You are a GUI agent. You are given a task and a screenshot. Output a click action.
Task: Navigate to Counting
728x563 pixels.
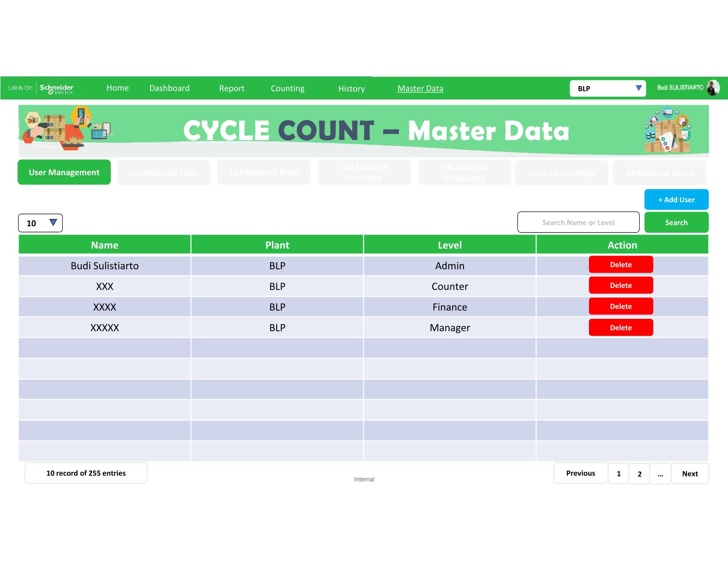point(287,88)
